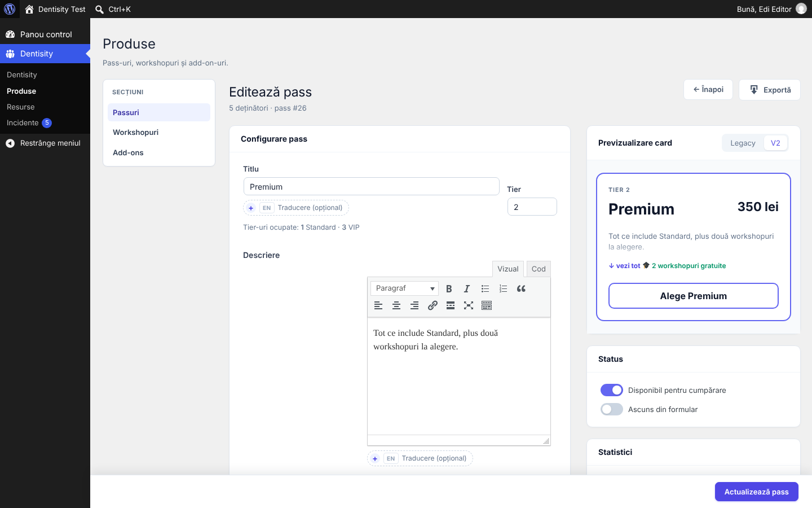Insert a bulleted list in the editor
The width and height of the screenshot is (812, 508).
[x=485, y=288]
